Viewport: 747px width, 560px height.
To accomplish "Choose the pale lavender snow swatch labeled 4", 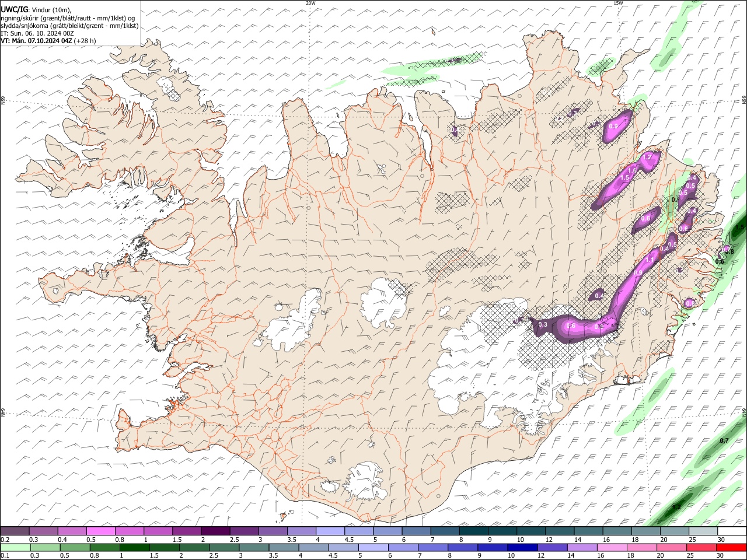I will [330, 531].
